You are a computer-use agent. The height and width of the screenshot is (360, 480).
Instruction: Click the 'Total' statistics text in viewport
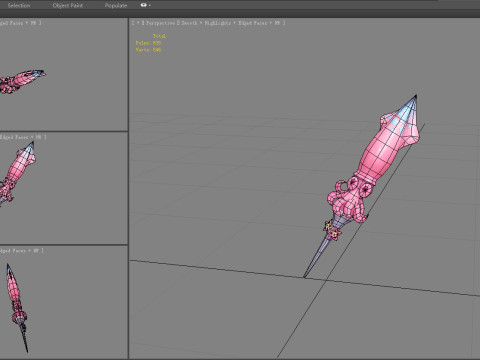point(159,36)
